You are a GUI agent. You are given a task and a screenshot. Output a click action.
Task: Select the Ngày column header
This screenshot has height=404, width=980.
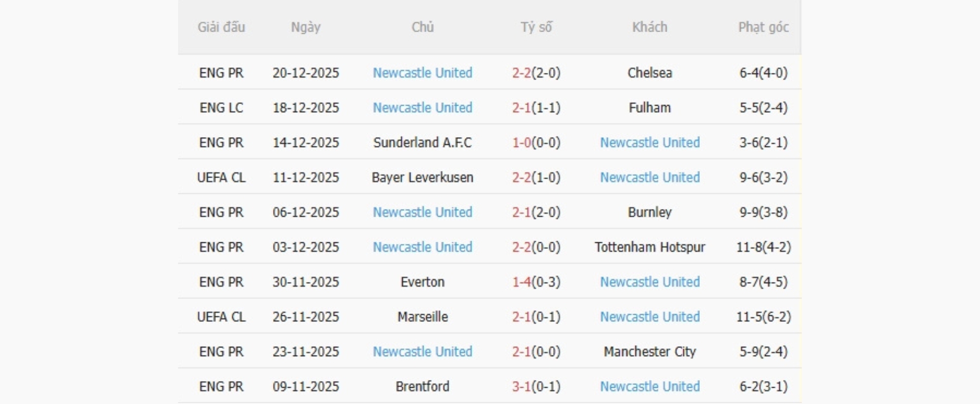click(305, 28)
